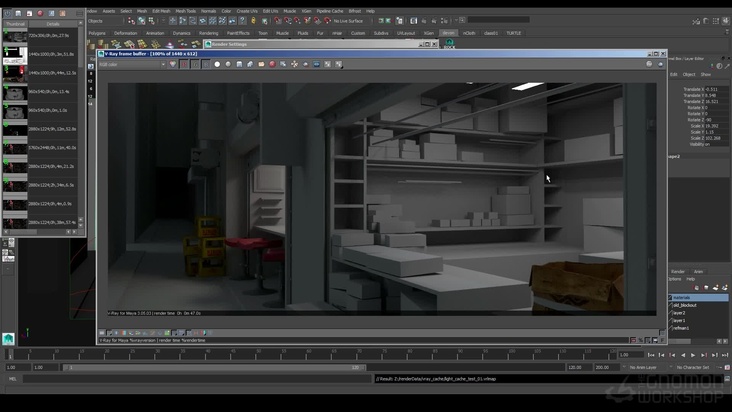This screenshot has height=412, width=732.
Task: Select history entry 1440x1000;0h,44m,12.5s
Action: click(40, 73)
